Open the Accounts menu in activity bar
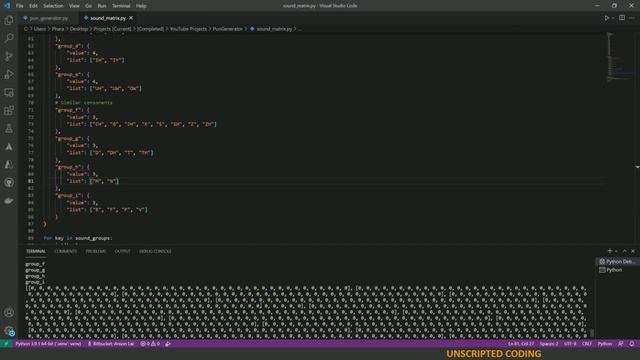 coord(9,313)
